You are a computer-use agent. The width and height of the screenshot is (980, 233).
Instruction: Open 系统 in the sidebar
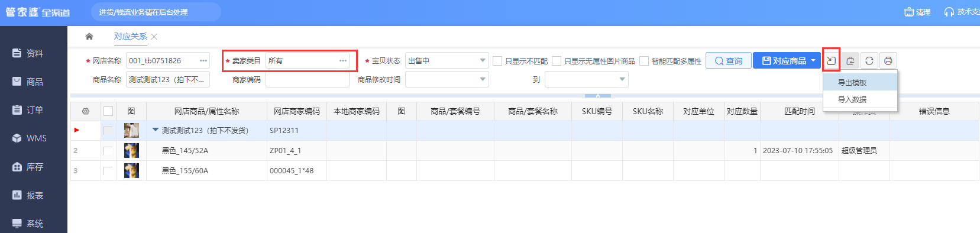click(28, 224)
